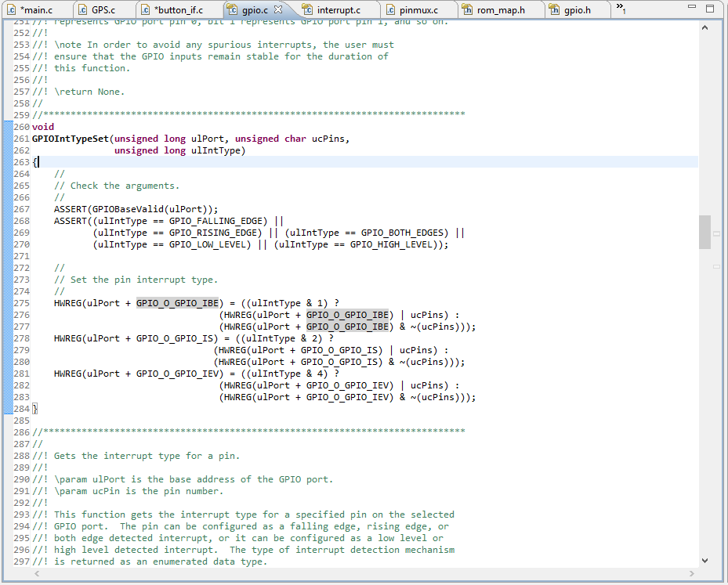728x585 pixels.
Task: Open the interrupt.c tab
Action: (x=339, y=9)
